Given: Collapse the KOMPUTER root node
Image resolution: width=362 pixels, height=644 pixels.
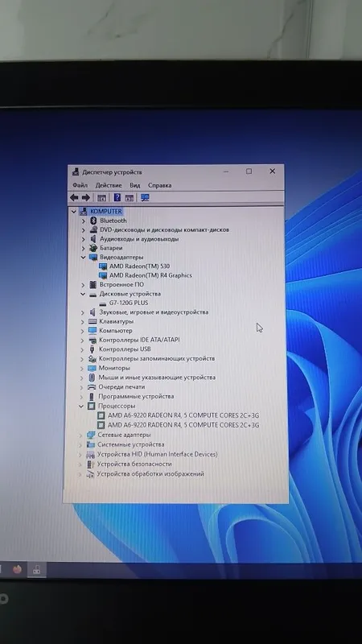Looking at the screenshot, I should click(74, 212).
